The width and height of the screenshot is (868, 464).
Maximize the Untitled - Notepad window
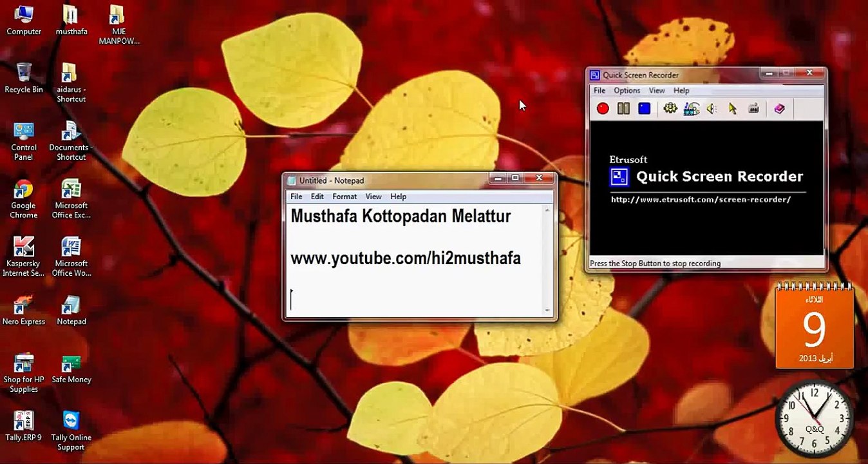514,179
